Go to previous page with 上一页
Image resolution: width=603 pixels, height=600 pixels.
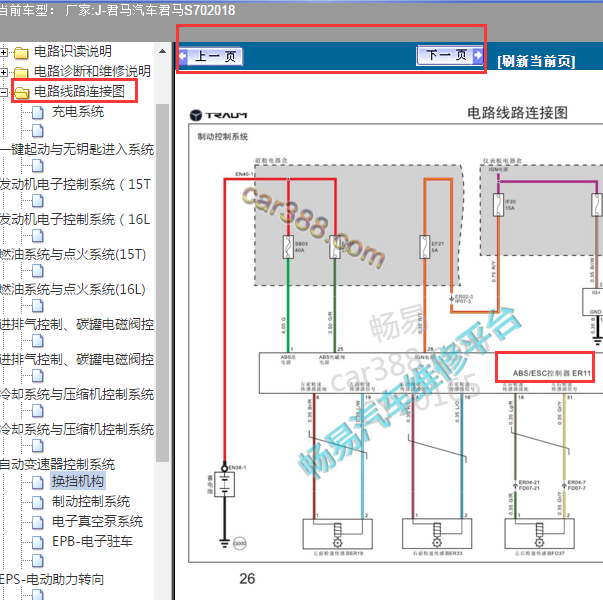click(211, 57)
